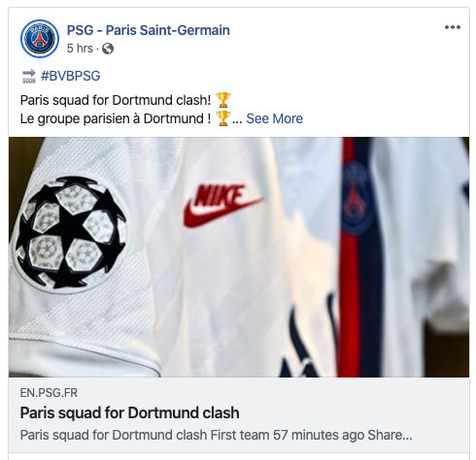The height and width of the screenshot is (460, 476).
Task: Open Paris squad for Dortmund clash headline
Action: coord(130,413)
